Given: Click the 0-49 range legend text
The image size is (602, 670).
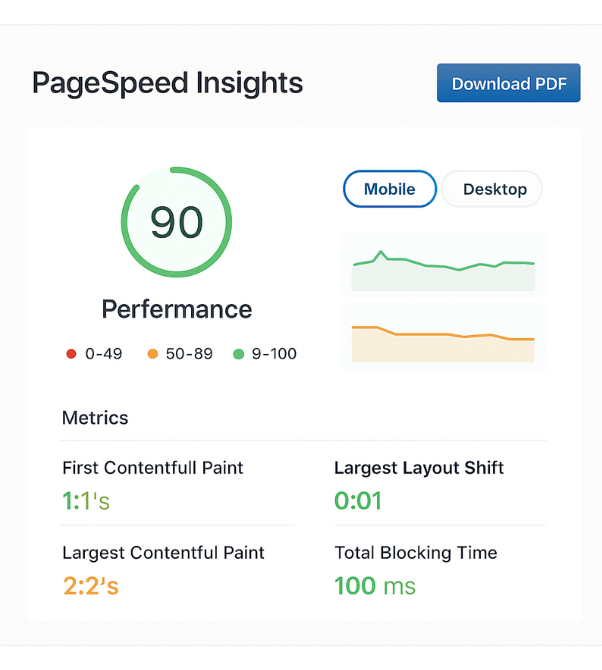Looking at the screenshot, I should pos(103,354).
